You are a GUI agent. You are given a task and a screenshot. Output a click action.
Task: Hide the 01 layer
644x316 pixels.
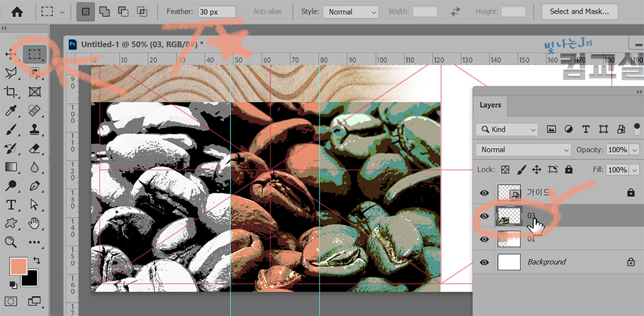click(485, 239)
